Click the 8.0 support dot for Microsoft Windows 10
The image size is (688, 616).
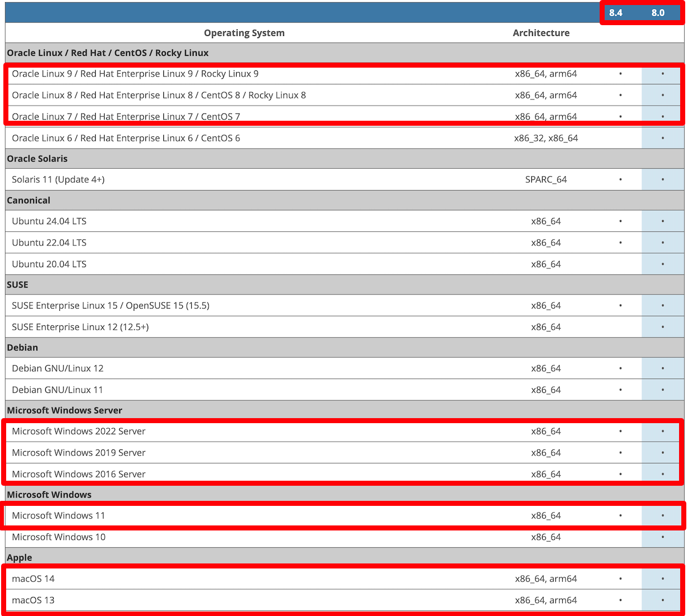tap(663, 537)
